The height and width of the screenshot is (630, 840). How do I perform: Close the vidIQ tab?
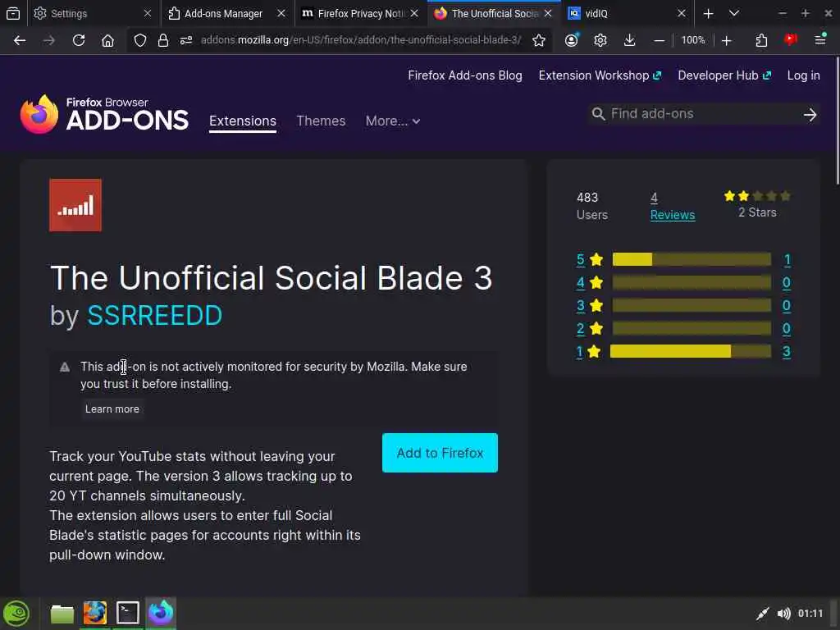click(x=682, y=13)
